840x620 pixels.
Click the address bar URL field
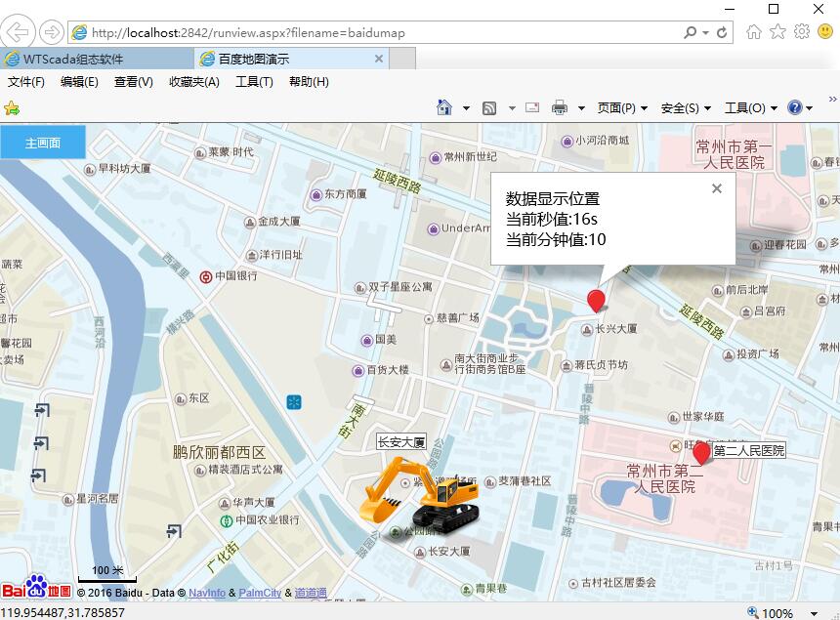pyautogui.click(x=375, y=32)
